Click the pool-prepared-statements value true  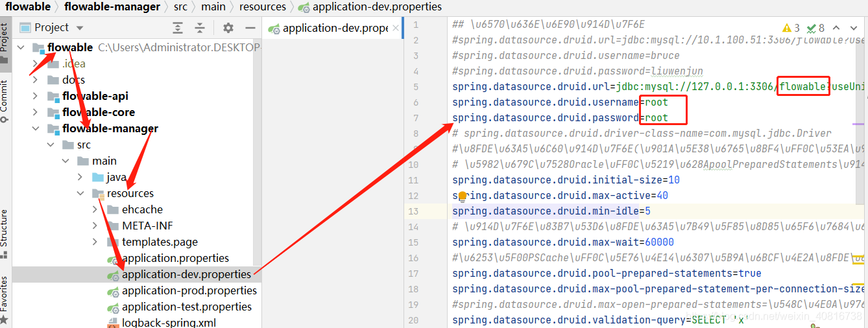[x=750, y=274]
